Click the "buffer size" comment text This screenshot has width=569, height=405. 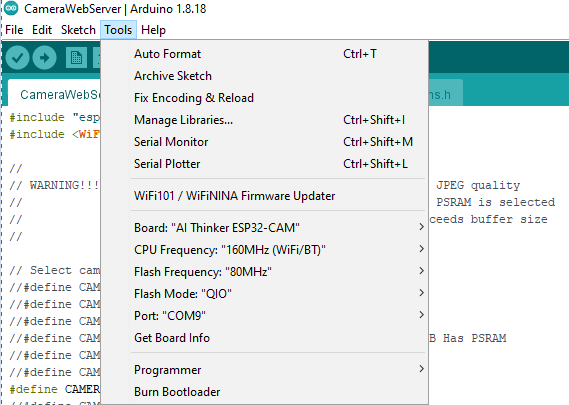(x=509, y=219)
